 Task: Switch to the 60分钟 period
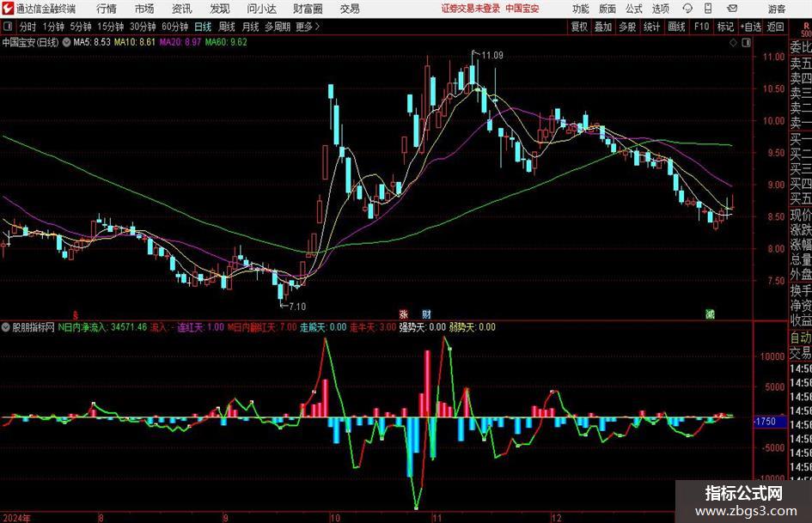click(174, 27)
